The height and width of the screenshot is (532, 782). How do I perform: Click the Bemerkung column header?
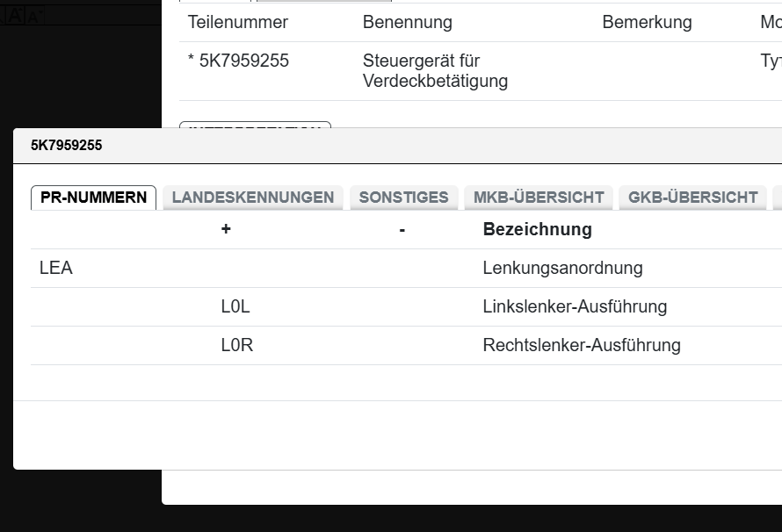(647, 22)
